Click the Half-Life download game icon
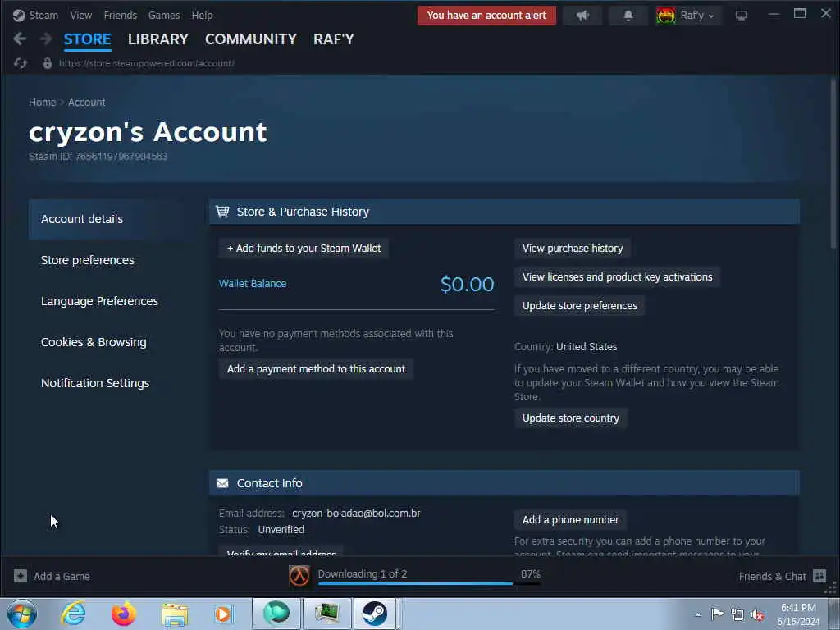The image size is (840, 630). (x=299, y=576)
